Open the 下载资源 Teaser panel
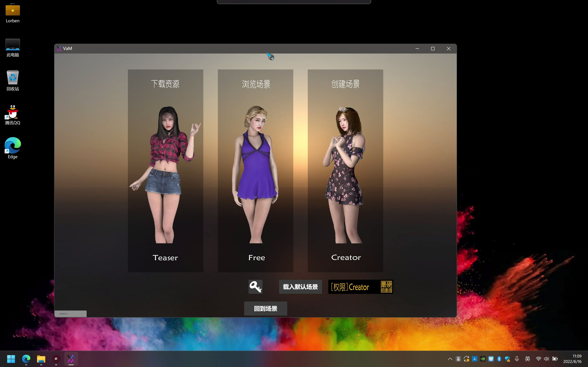 (166, 171)
